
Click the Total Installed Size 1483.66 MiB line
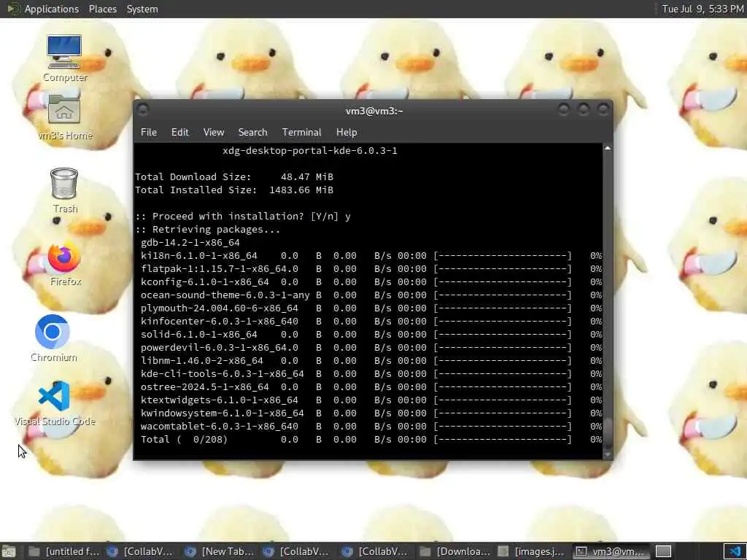click(x=234, y=190)
